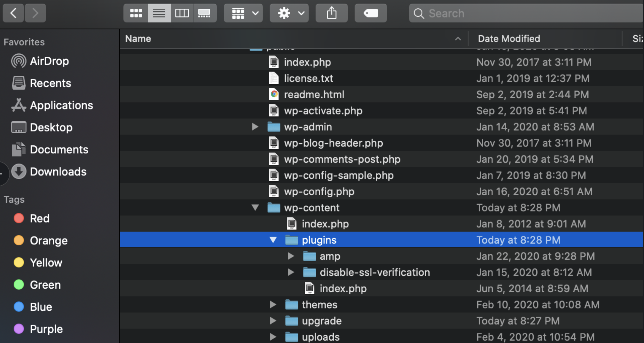Open the Applications sidebar shortcut
644x343 pixels.
[61, 105]
